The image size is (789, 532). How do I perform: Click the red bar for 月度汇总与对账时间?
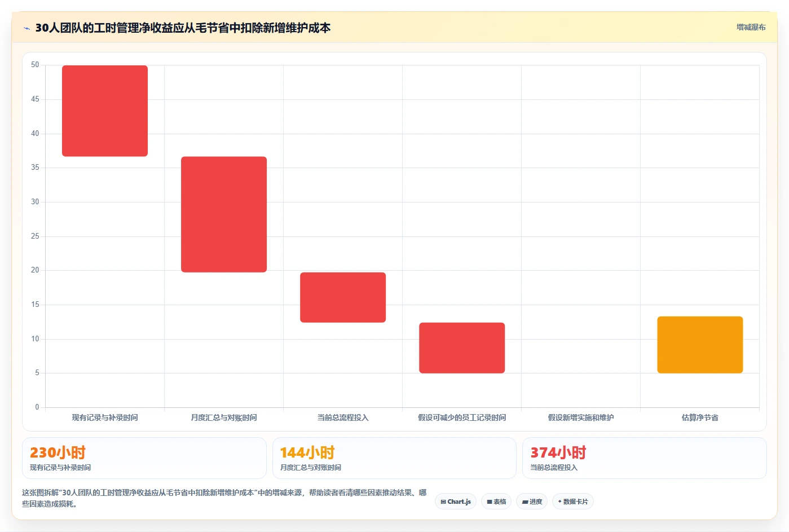tap(224, 214)
